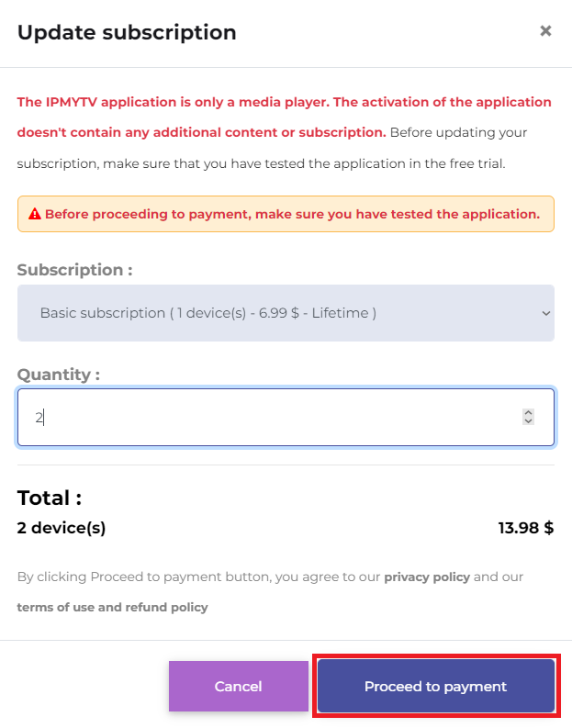This screenshot has width=572, height=728.
Task: Click the 2 device(s) summary text
Action: tap(62, 528)
